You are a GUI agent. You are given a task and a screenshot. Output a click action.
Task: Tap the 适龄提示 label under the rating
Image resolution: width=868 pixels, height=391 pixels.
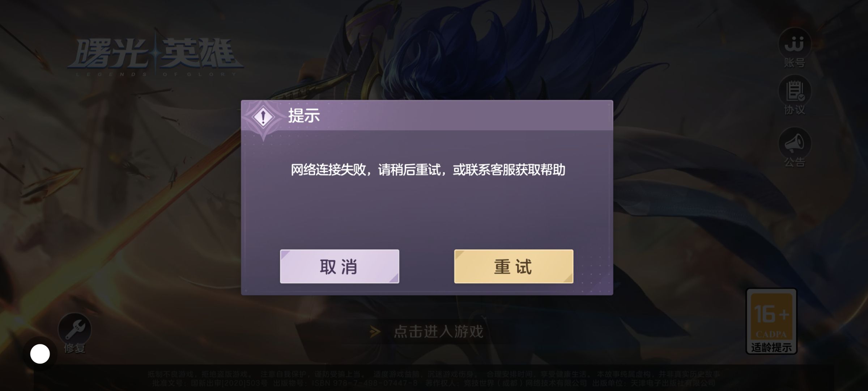pyautogui.click(x=771, y=347)
